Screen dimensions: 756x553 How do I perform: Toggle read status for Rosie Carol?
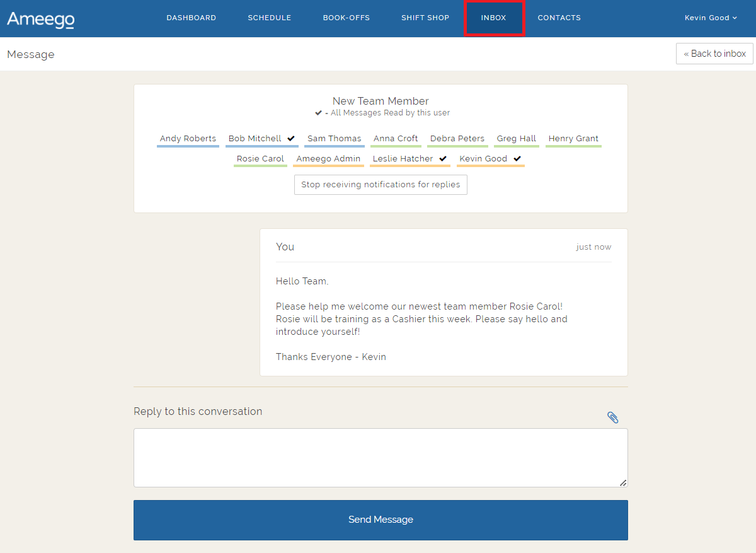pyautogui.click(x=260, y=158)
